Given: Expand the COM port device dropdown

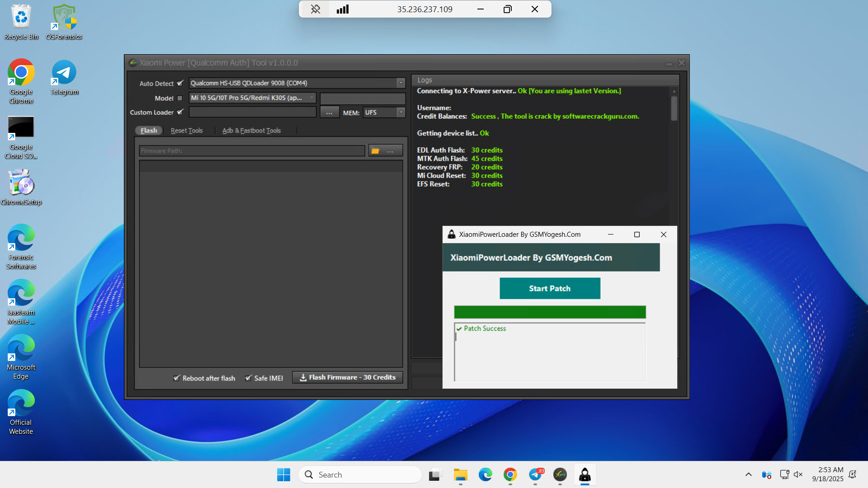Looking at the screenshot, I should pos(401,83).
